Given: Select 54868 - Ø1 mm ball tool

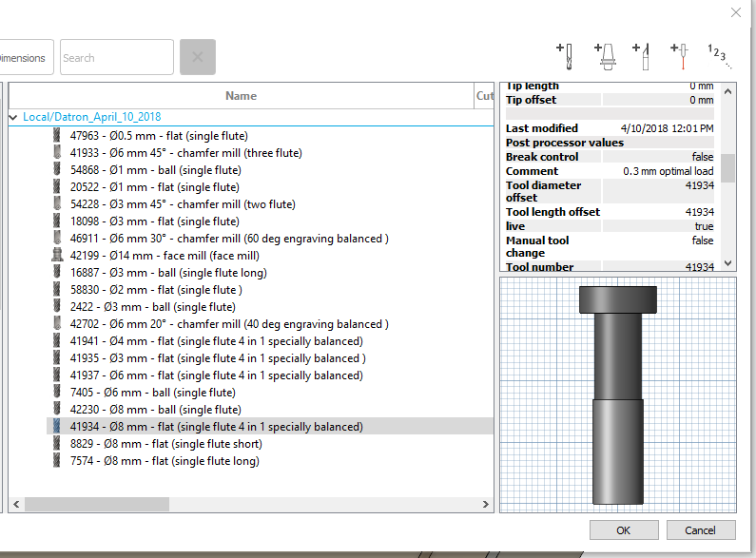Looking at the screenshot, I should click(156, 170).
